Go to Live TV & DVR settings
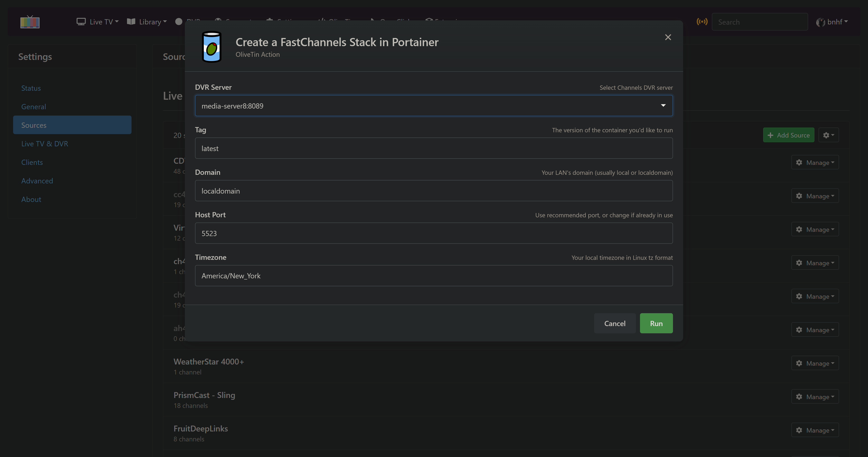Screen dimensions: 868x457 point(45,144)
